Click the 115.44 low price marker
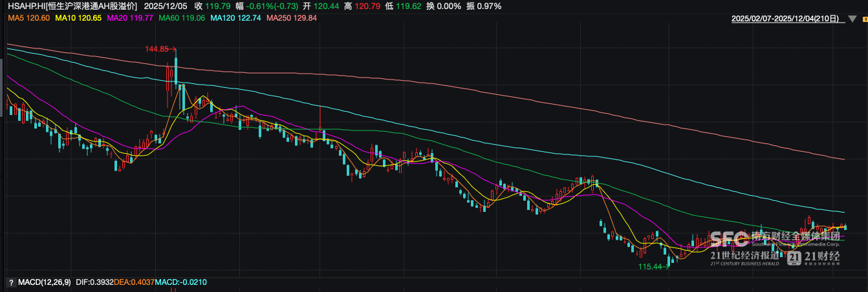The width and height of the screenshot is (868, 292). pyautogui.click(x=651, y=267)
